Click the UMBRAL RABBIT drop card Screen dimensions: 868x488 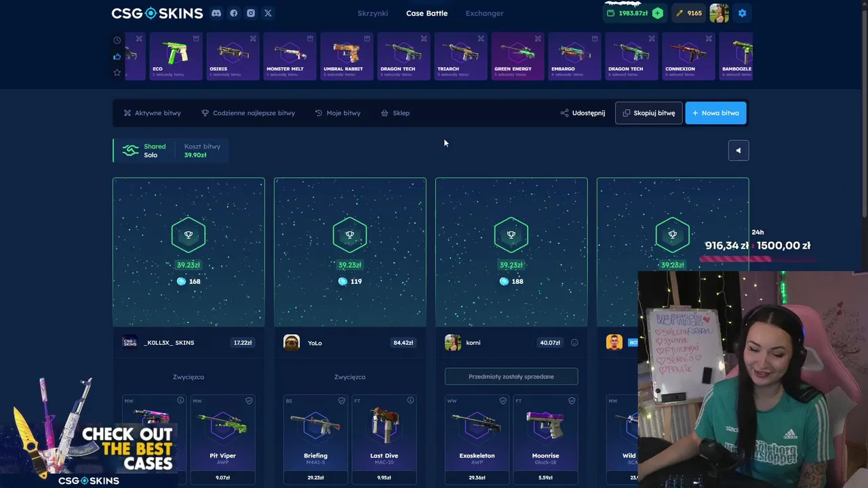point(347,56)
